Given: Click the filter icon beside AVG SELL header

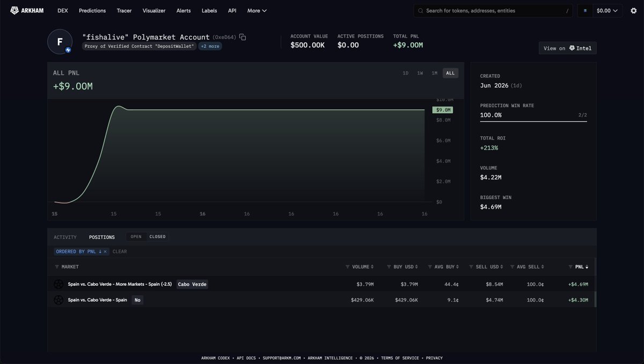Looking at the screenshot, I should pyautogui.click(x=512, y=266).
